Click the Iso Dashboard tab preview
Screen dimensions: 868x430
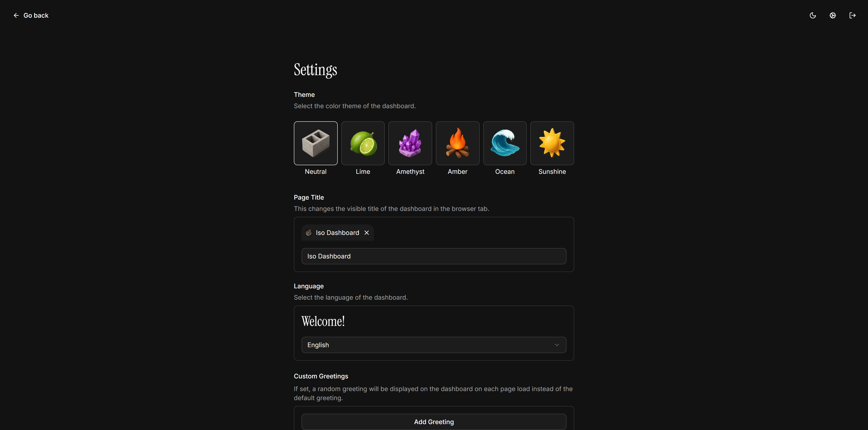pos(337,233)
